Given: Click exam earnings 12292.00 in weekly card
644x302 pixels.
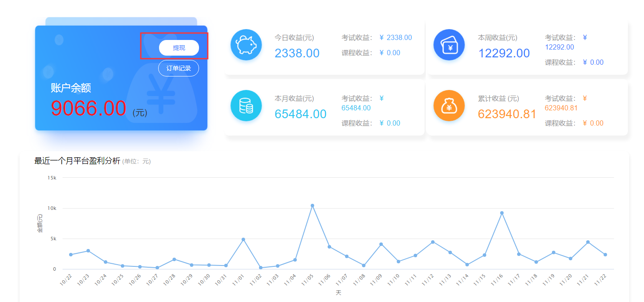Looking at the screenshot, I should click(x=559, y=47).
